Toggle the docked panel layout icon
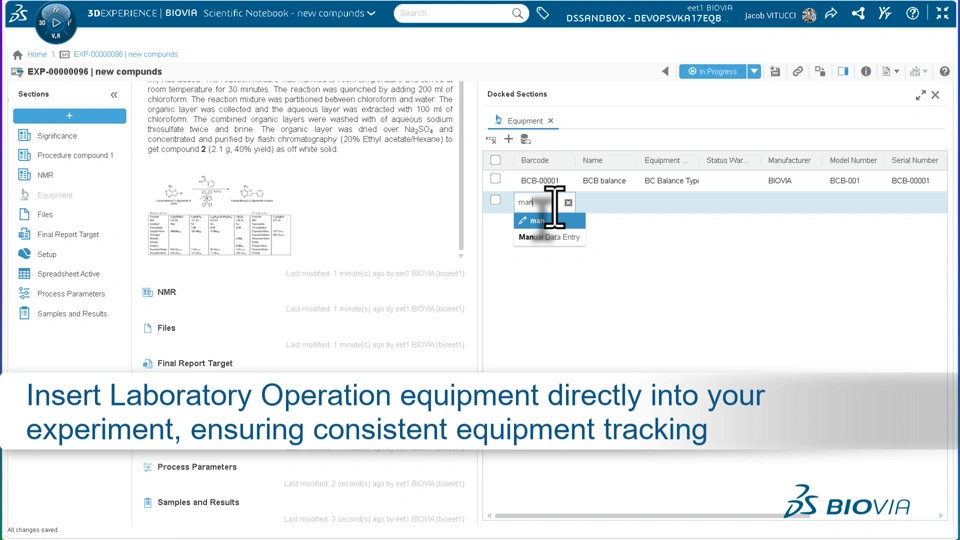 coord(843,72)
